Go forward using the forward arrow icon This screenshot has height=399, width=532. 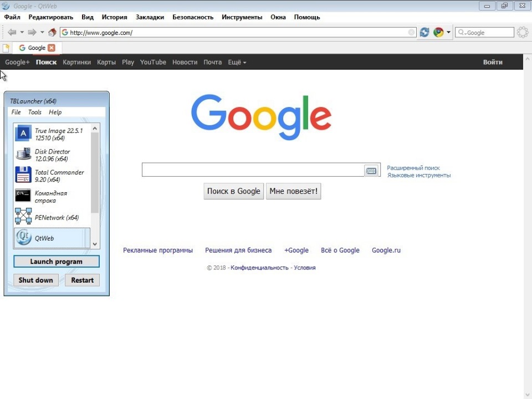pos(32,32)
